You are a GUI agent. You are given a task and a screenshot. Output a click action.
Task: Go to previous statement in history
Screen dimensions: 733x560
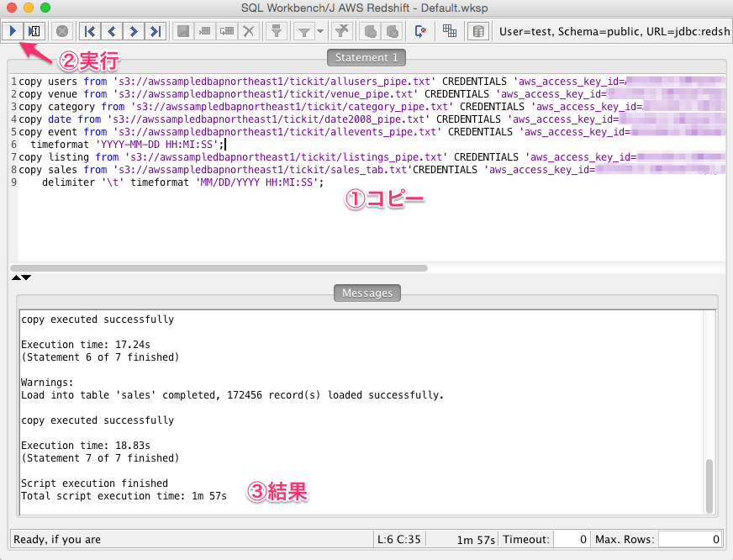112,31
